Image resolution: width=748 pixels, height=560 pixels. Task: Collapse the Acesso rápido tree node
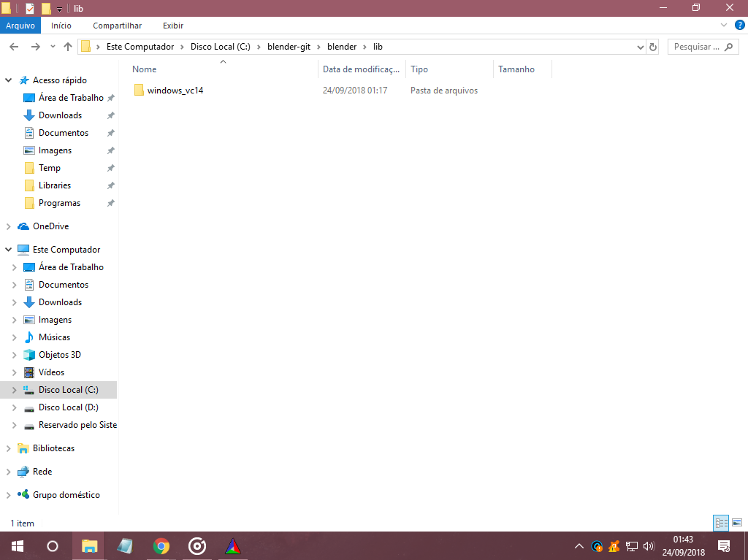(8, 80)
